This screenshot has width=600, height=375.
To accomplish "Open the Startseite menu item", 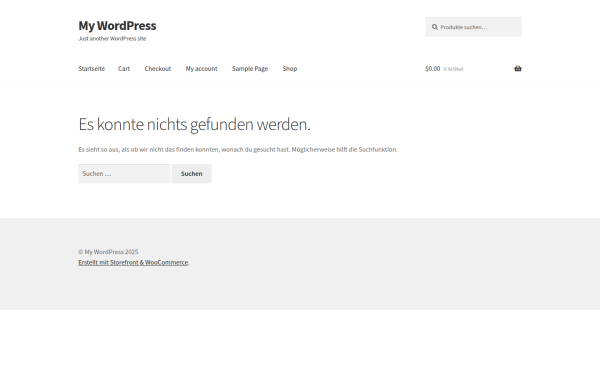I will pos(91,68).
